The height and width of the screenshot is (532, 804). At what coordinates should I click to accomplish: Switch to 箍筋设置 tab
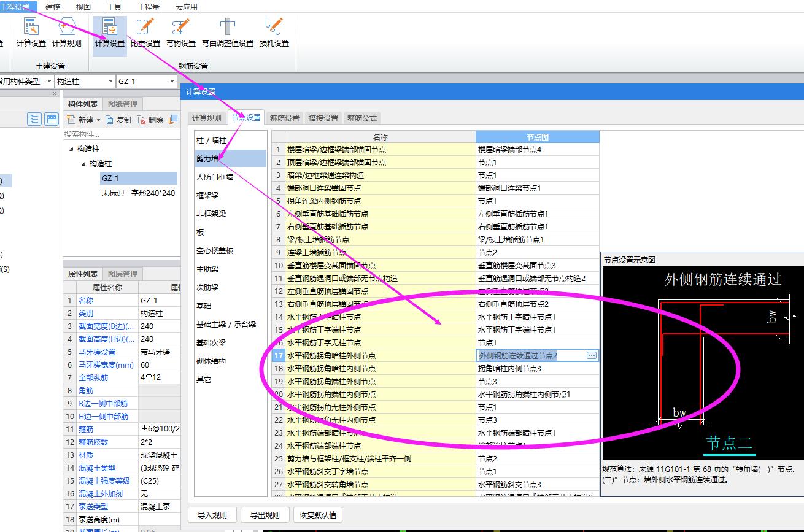[285, 118]
